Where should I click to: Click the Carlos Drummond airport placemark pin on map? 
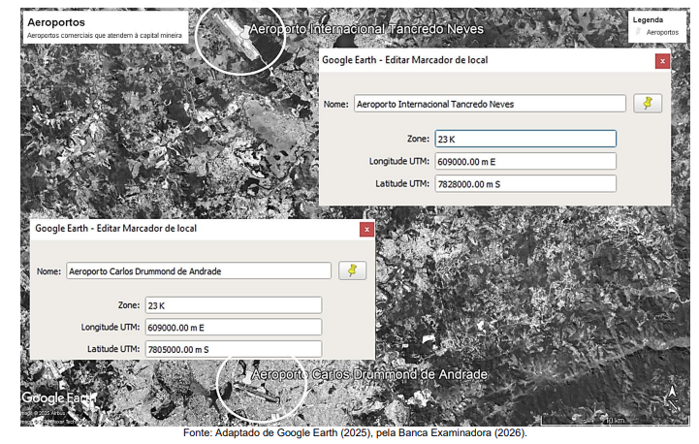(x=246, y=379)
